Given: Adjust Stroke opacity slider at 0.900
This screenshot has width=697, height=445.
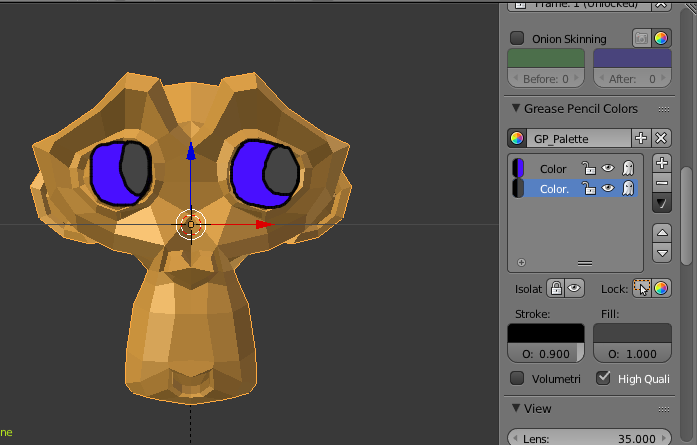Looking at the screenshot, I should [546, 353].
